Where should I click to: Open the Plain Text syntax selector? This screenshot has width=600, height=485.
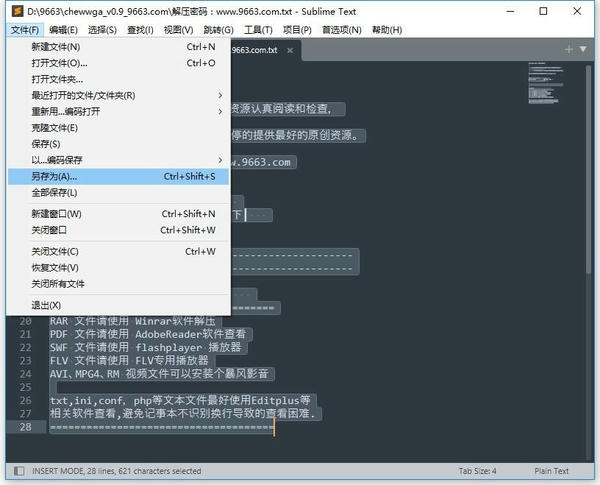(551, 471)
